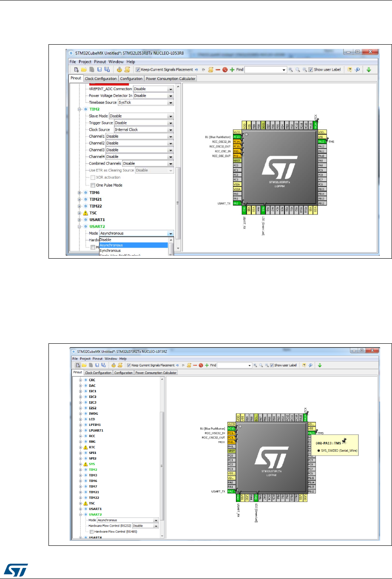392x579 pixels.
Task: Select LCD tree item in L073RZ window
Action: coord(92,419)
